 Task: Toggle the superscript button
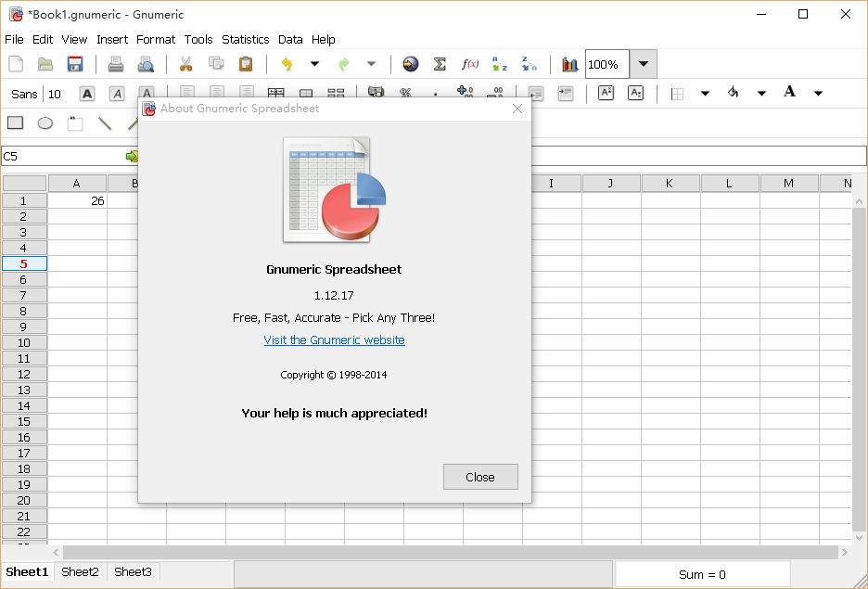606,93
